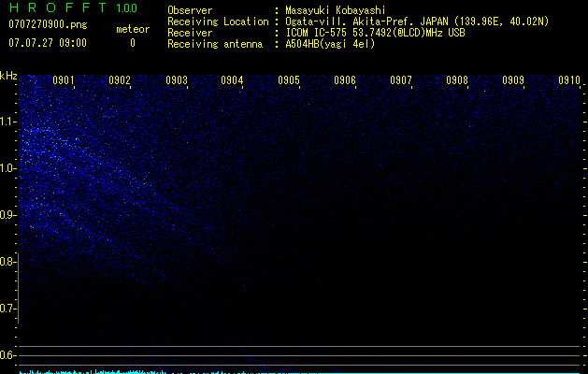Click the 0.8 kHz axis label
This screenshot has height=374, width=588.
coord(7,262)
